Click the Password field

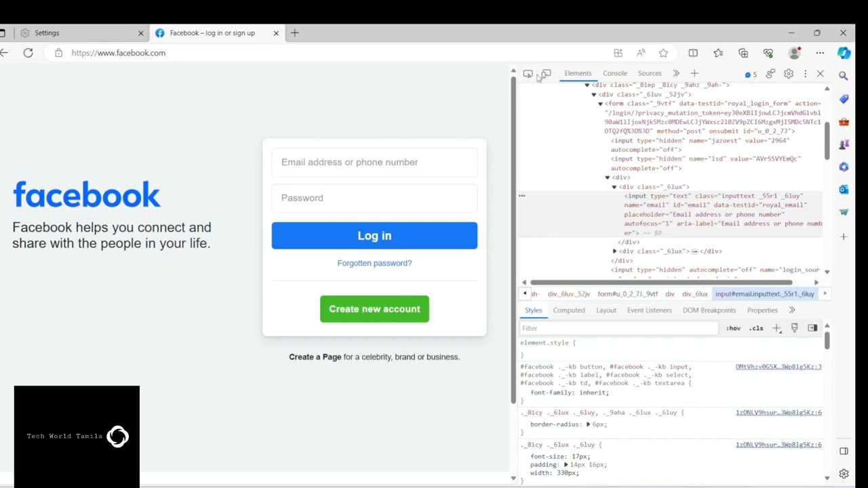pos(374,198)
